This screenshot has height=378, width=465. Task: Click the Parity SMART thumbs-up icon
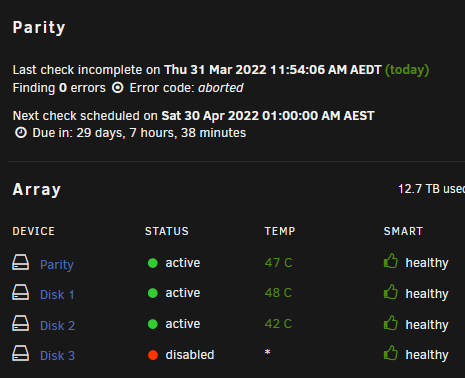click(x=391, y=261)
